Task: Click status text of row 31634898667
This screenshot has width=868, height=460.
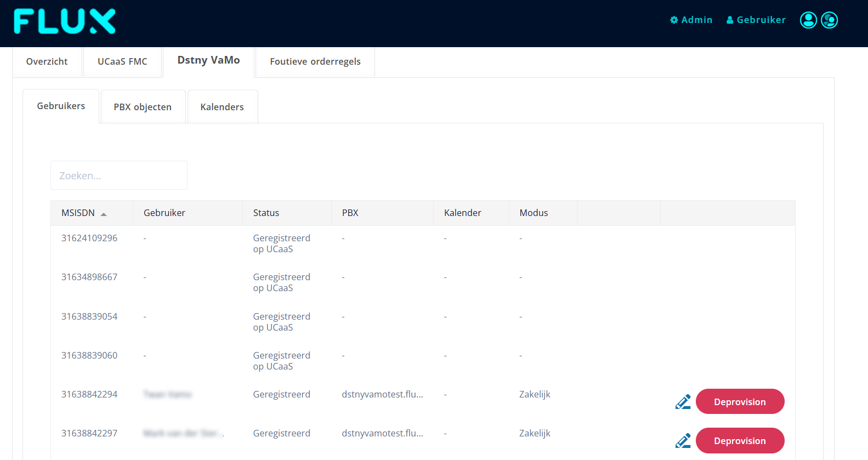Action: coord(281,282)
